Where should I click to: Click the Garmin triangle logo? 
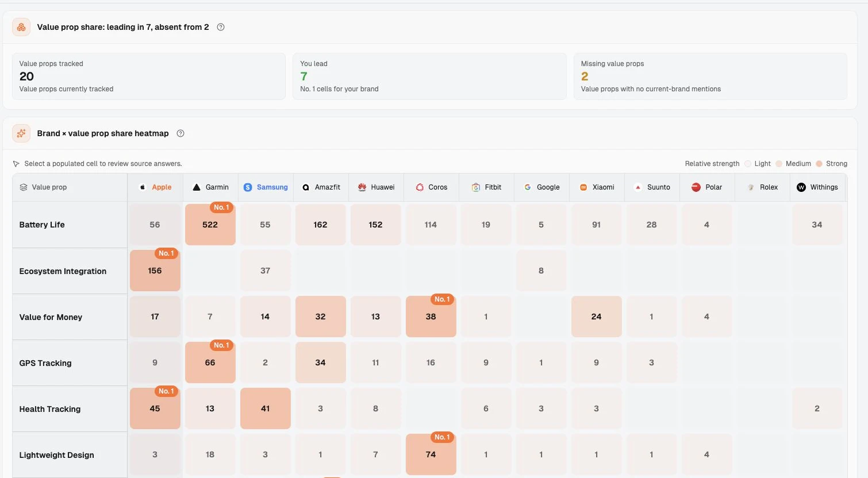coord(197,187)
